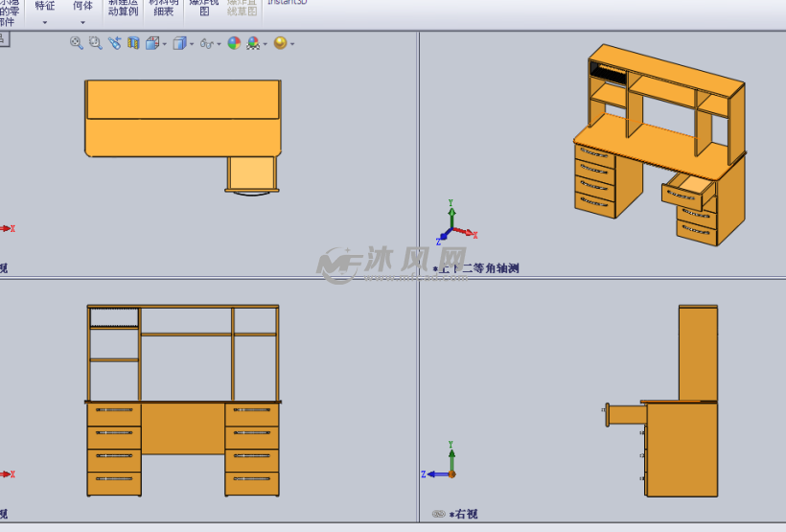Open the 特征 toolbar menu
Screen dimensions: 786x532
pos(44,12)
